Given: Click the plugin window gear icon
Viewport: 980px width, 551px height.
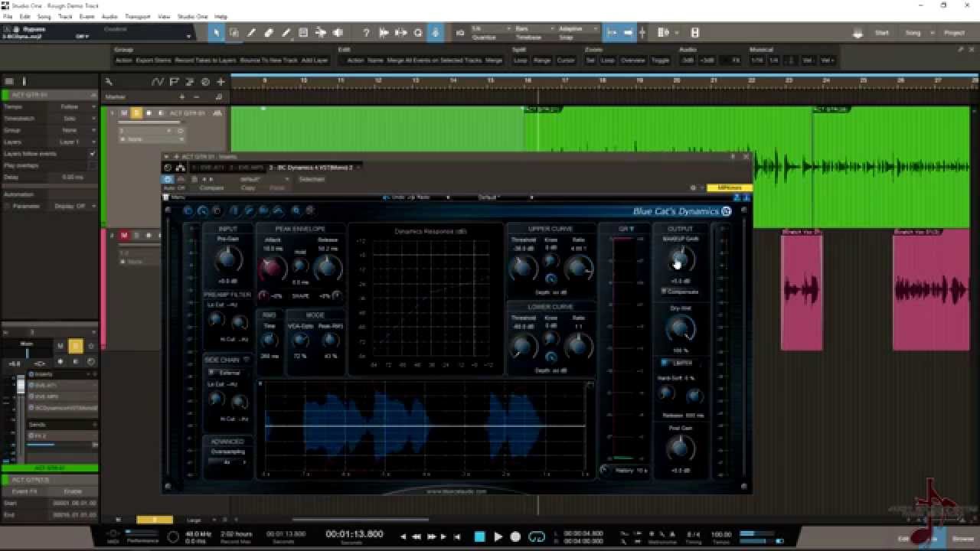Looking at the screenshot, I should click(x=693, y=187).
